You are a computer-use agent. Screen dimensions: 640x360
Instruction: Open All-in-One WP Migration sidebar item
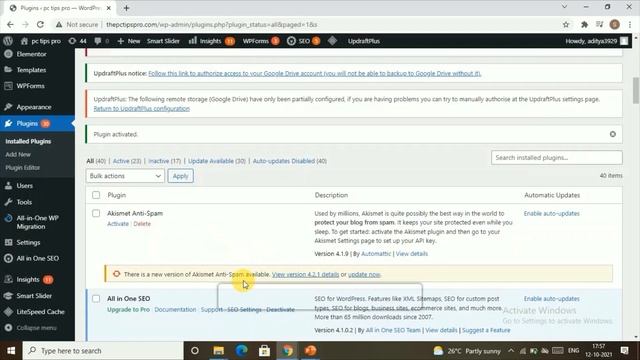pyautogui.click(x=37, y=222)
